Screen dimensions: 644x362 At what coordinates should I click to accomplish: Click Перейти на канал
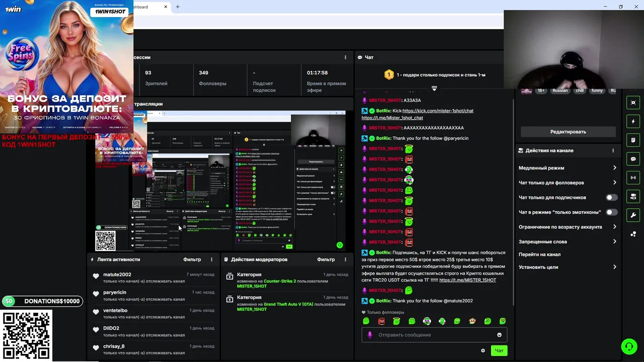click(539, 254)
